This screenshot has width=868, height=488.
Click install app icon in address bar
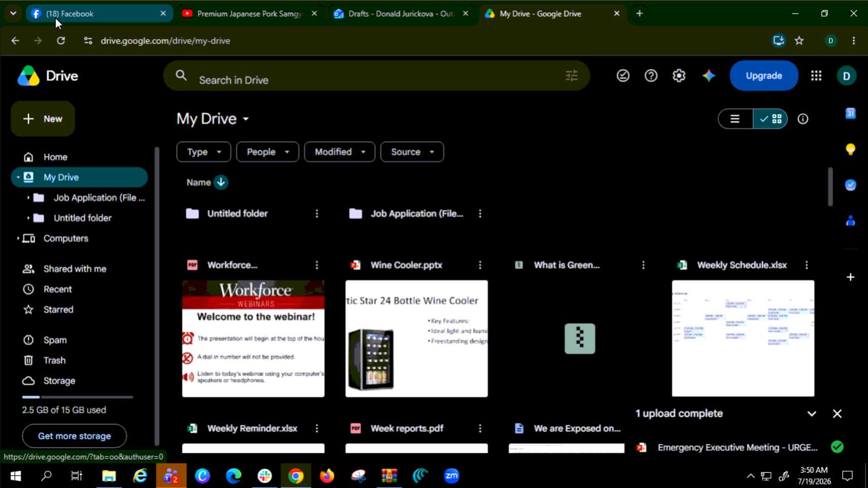coord(779,41)
